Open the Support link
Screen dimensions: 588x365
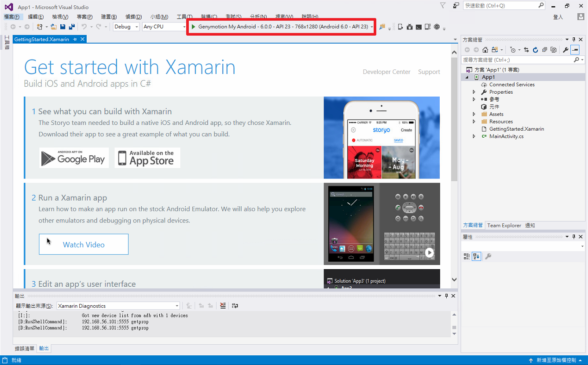429,72
